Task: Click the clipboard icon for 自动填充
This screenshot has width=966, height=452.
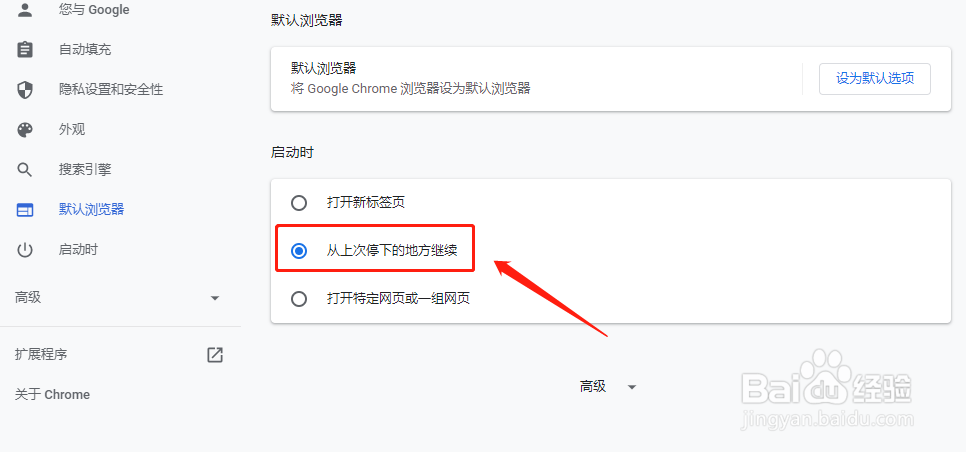Action: (x=25, y=49)
